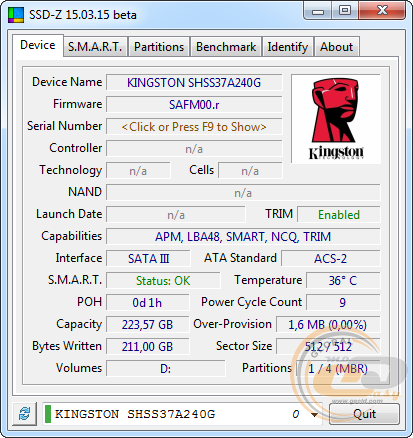Minimize the SSD-Z window

[x=318, y=11]
